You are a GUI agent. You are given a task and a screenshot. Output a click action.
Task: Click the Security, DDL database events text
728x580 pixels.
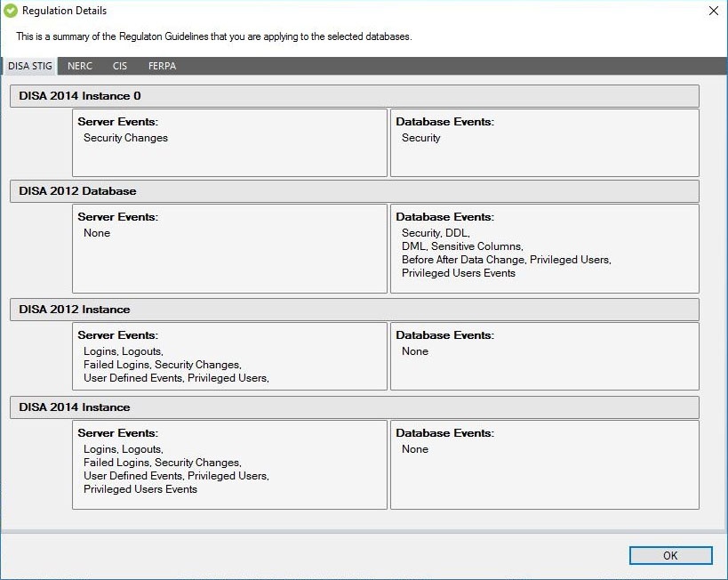(x=435, y=233)
